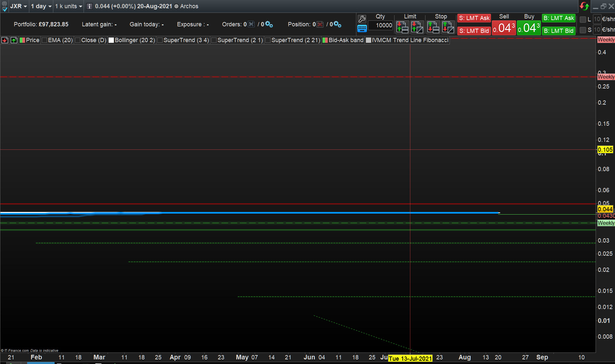Click the Bid-Ask band color swatch

pyautogui.click(x=325, y=40)
